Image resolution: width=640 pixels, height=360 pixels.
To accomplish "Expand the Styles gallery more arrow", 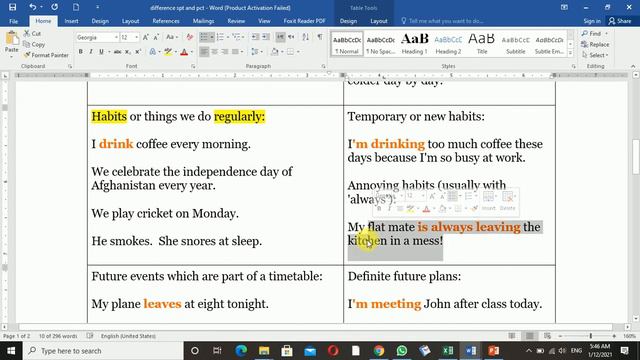I will (571, 53).
